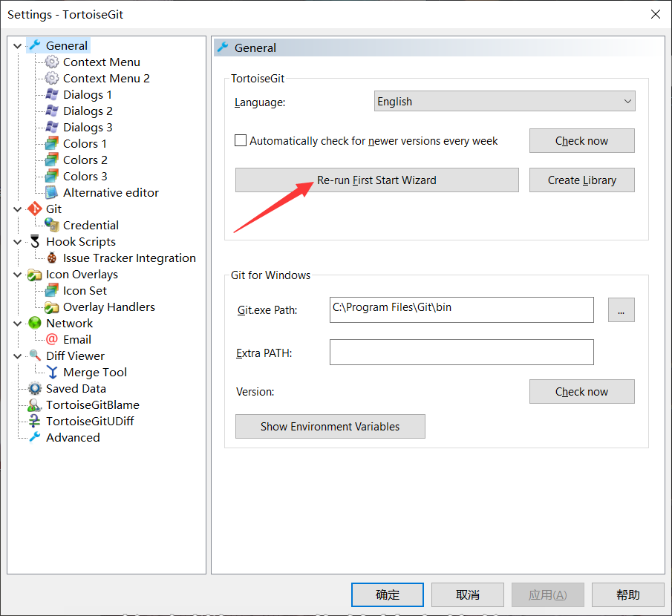Viewport: 672px width, 616px height.
Task: Open the Language dropdown
Action: 505,102
